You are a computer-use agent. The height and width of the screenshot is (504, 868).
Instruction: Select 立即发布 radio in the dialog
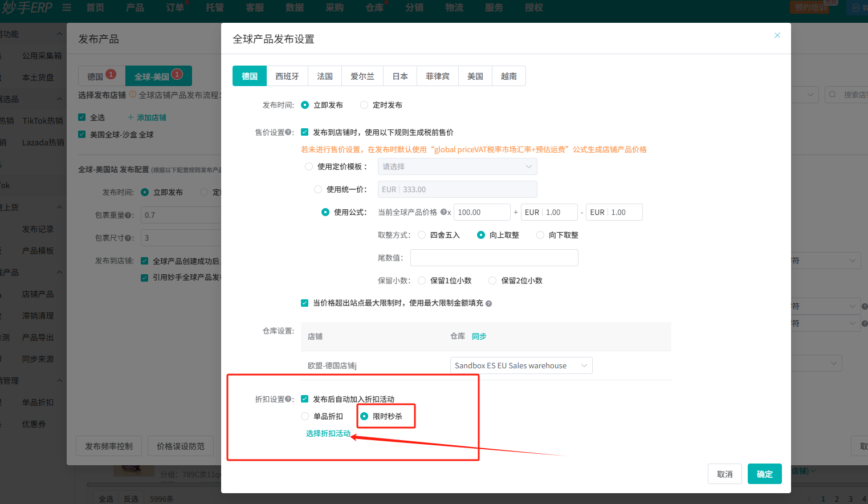pyautogui.click(x=305, y=105)
